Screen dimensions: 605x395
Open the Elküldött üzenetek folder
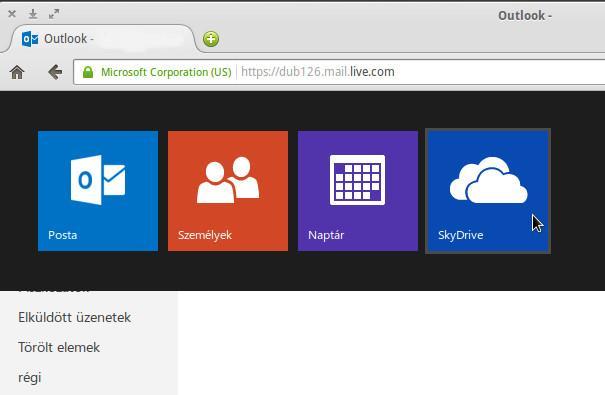(74, 317)
